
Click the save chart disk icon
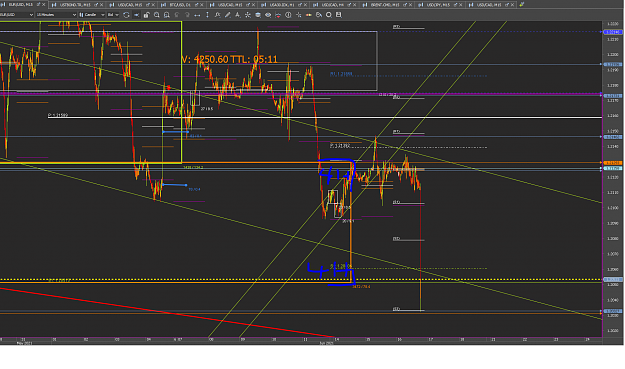click(x=338, y=15)
